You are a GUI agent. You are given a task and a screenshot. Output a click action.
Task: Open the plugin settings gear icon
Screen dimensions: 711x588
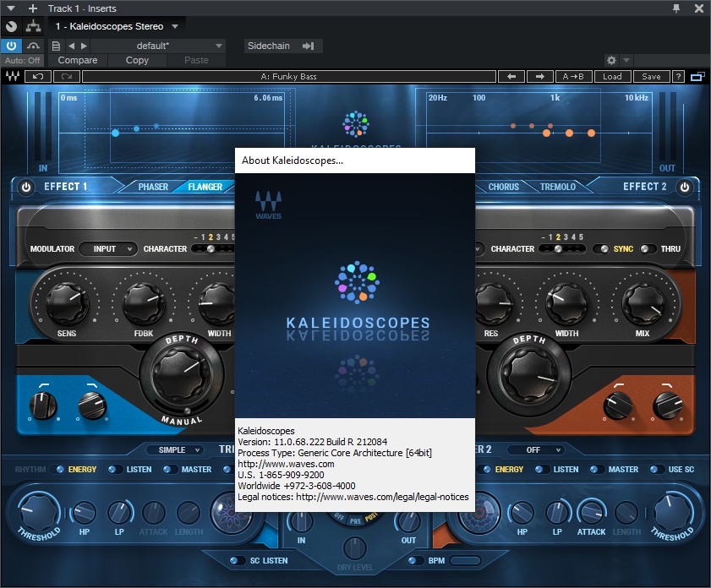click(x=611, y=60)
